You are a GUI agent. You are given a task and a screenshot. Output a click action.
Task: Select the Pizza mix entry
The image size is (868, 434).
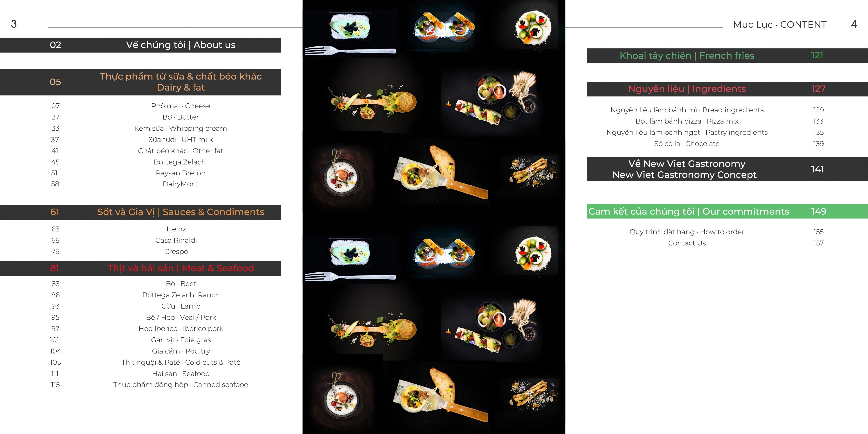point(687,121)
